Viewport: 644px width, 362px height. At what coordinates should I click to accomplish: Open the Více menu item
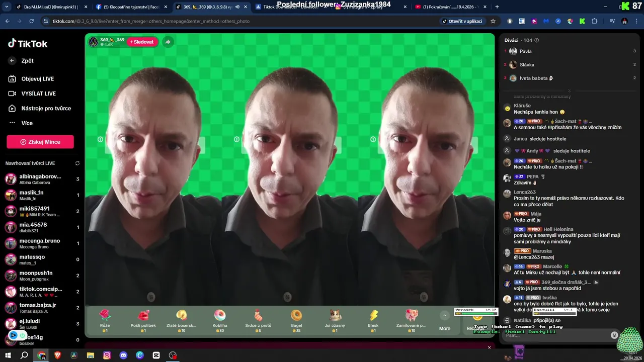[x=27, y=123]
